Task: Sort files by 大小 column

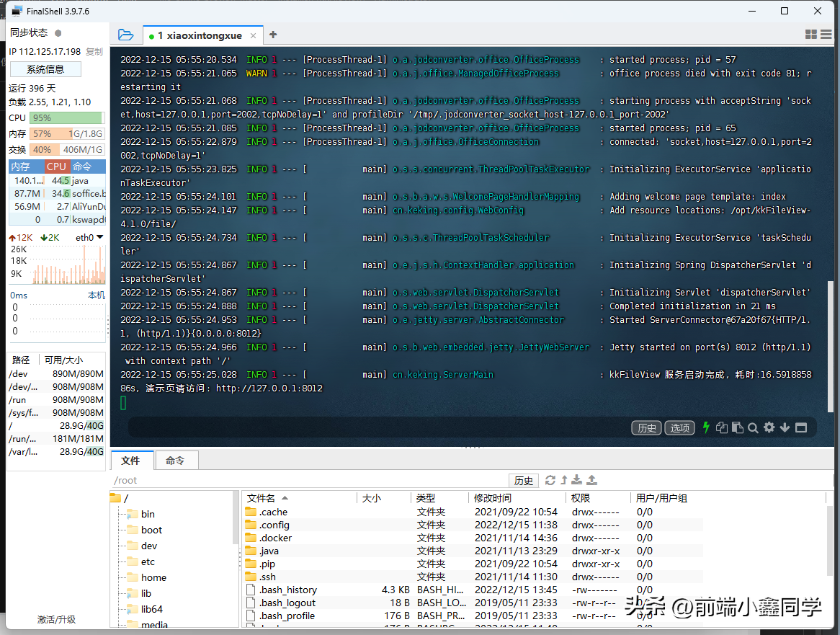Action: [371, 498]
